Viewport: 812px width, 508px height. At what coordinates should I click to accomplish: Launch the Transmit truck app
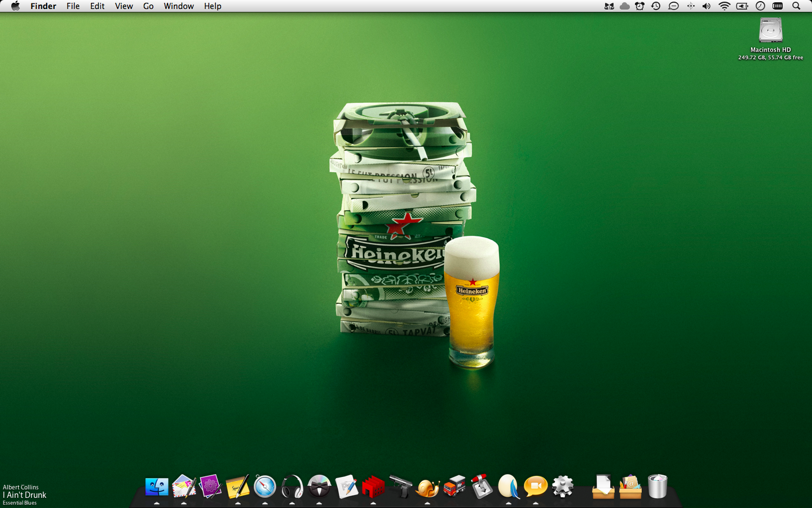[454, 487]
